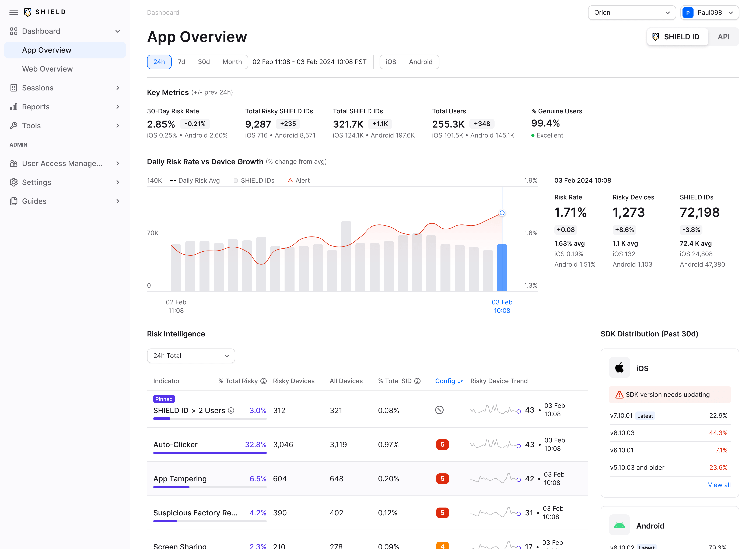The height and width of the screenshot is (549, 756).
Task: Click the Guides documents icon
Action: pyautogui.click(x=14, y=201)
